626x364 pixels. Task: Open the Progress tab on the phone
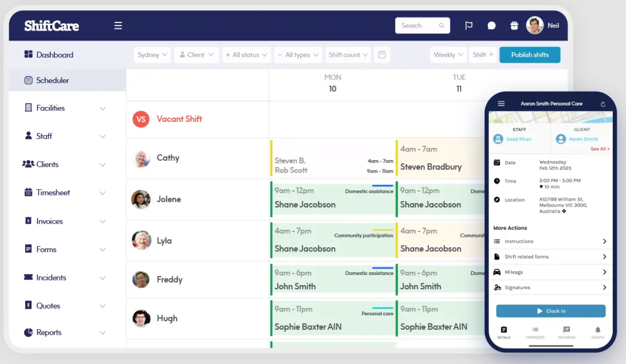point(566,333)
